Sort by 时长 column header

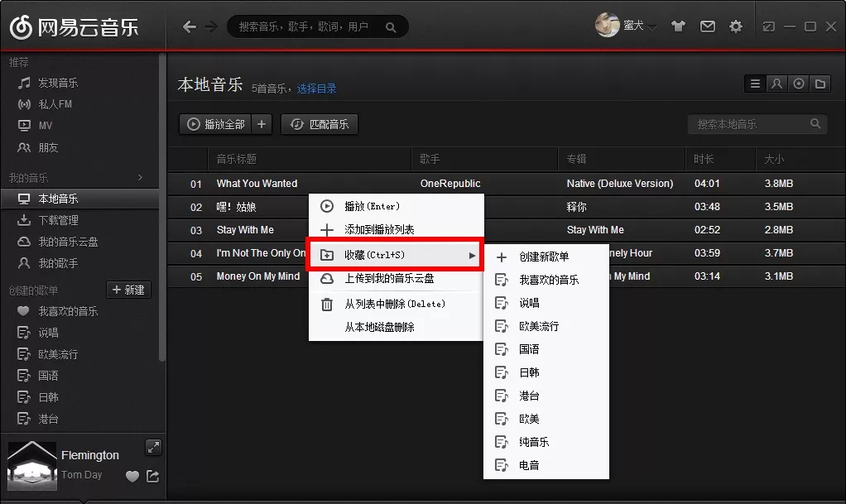click(x=720, y=159)
